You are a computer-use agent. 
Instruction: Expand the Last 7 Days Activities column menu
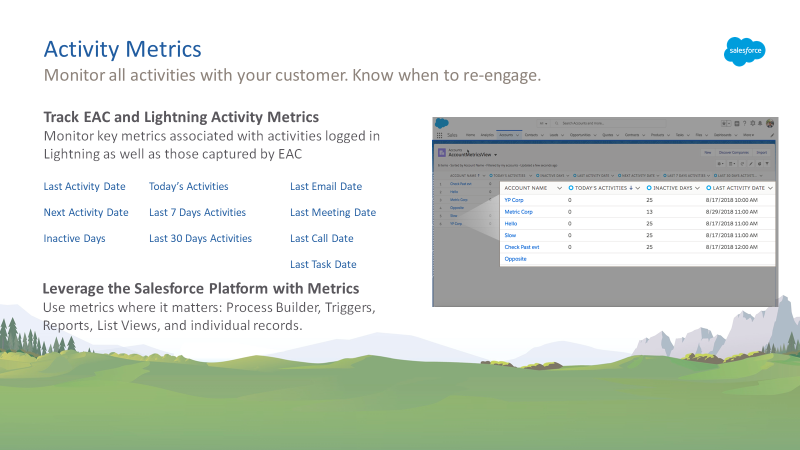(709, 176)
